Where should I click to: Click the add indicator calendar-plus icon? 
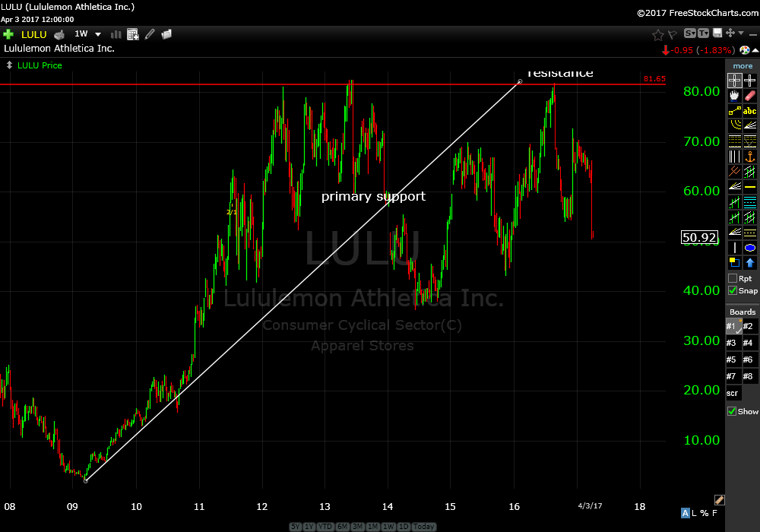click(x=133, y=34)
